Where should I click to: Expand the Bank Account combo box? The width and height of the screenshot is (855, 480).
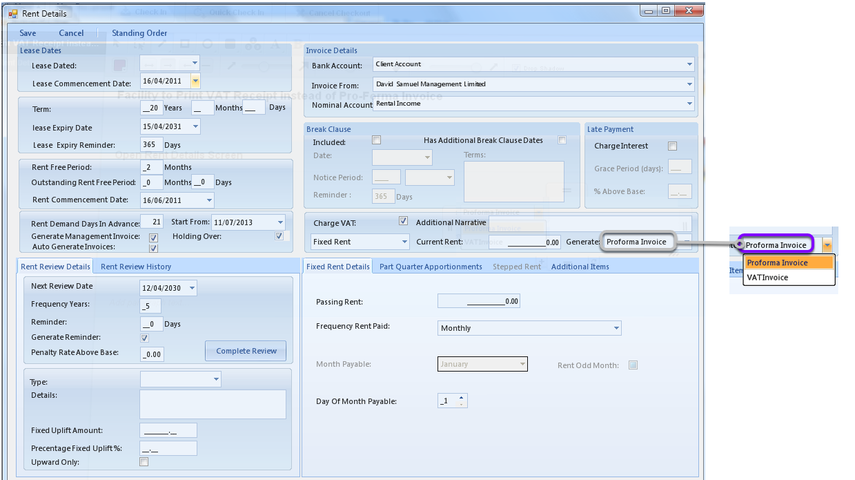point(689,64)
